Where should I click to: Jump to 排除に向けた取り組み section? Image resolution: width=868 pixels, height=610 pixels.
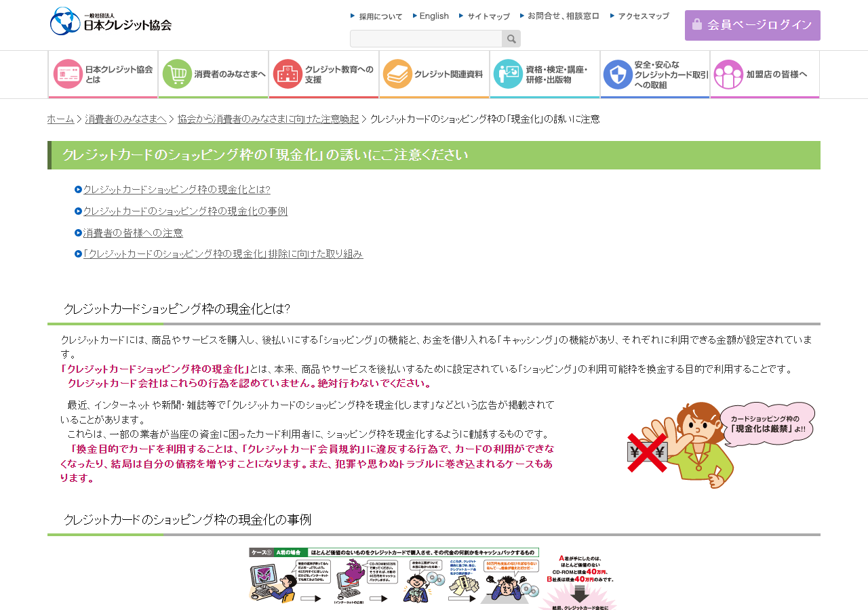coord(223,254)
